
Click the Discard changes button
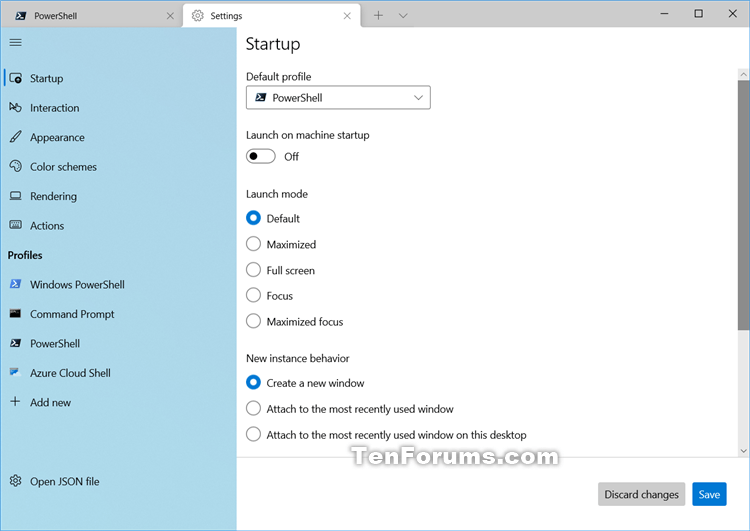click(x=641, y=494)
